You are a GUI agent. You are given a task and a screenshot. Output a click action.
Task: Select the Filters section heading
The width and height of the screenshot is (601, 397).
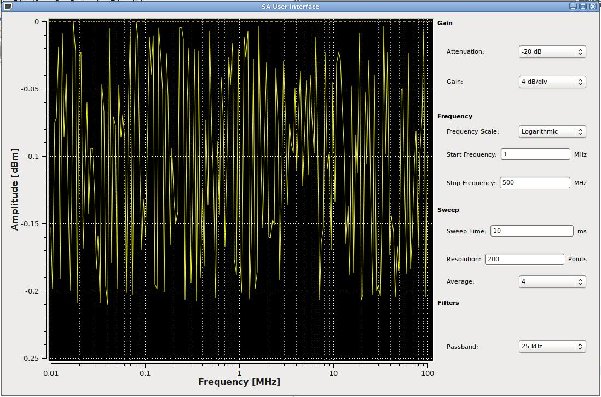[x=448, y=303]
